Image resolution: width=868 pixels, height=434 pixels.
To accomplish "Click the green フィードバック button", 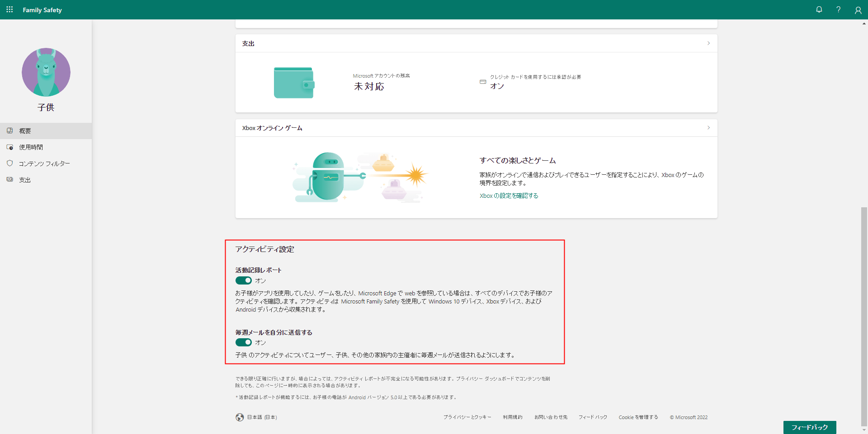I will point(810,427).
